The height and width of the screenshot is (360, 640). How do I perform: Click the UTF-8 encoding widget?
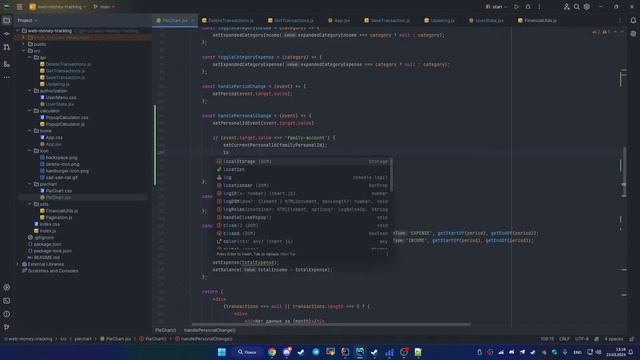click(582, 339)
